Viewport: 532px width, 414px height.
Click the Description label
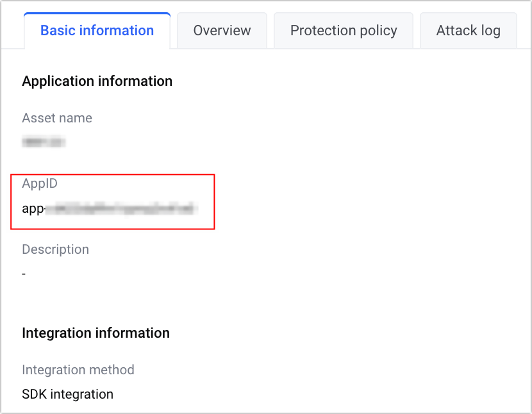click(55, 249)
